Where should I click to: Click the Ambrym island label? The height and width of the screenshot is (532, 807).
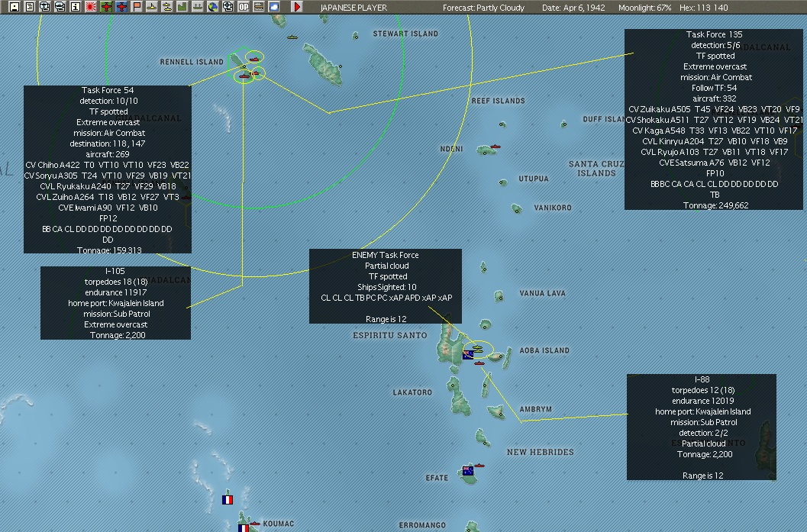[x=535, y=410]
